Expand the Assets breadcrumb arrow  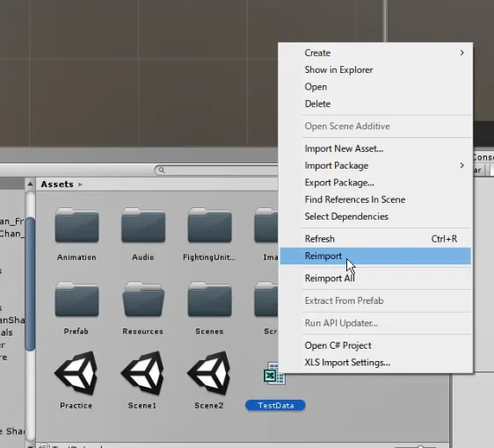point(80,184)
